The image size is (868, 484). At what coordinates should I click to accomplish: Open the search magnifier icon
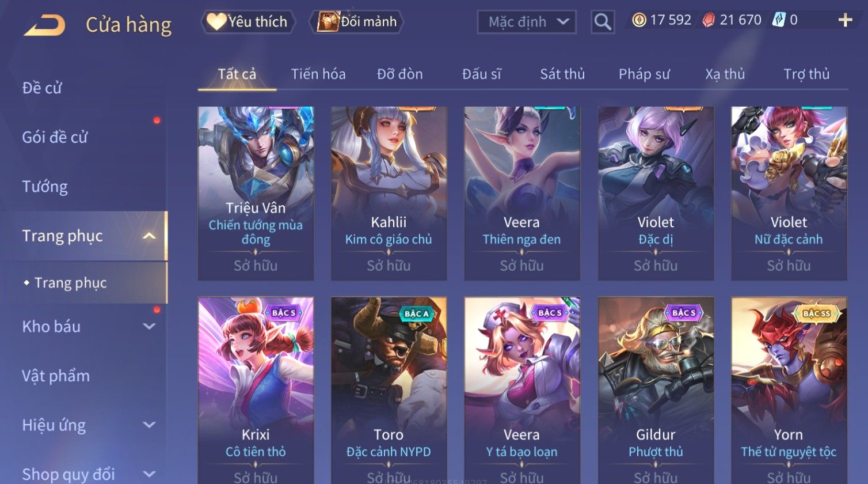click(603, 22)
